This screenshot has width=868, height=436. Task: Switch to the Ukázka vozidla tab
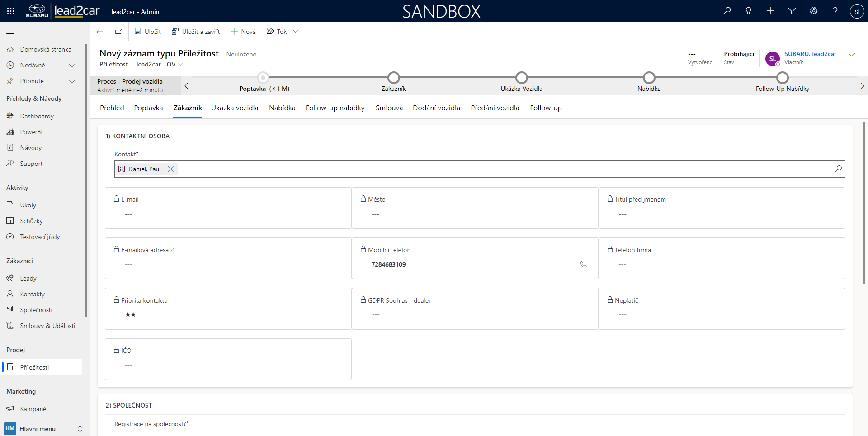[235, 108]
